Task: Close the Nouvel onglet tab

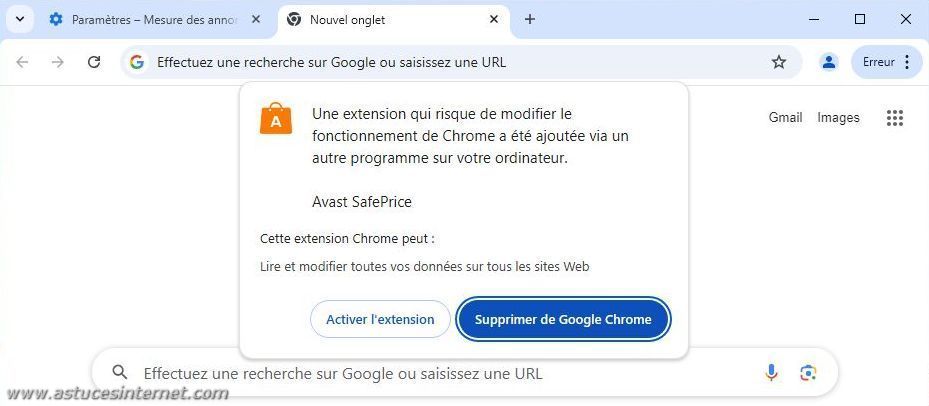Action: pyautogui.click(x=494, y=20)
